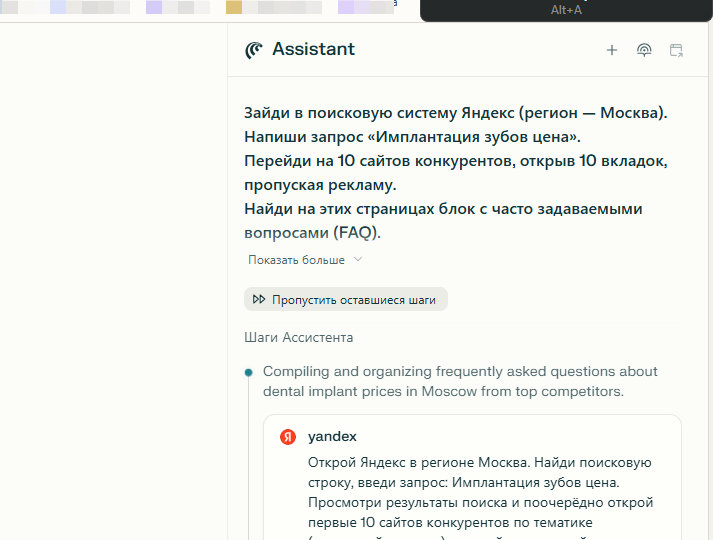Start a new chat with plus icon
Viewport: 713px width, 540px height.
coord(612,50)
